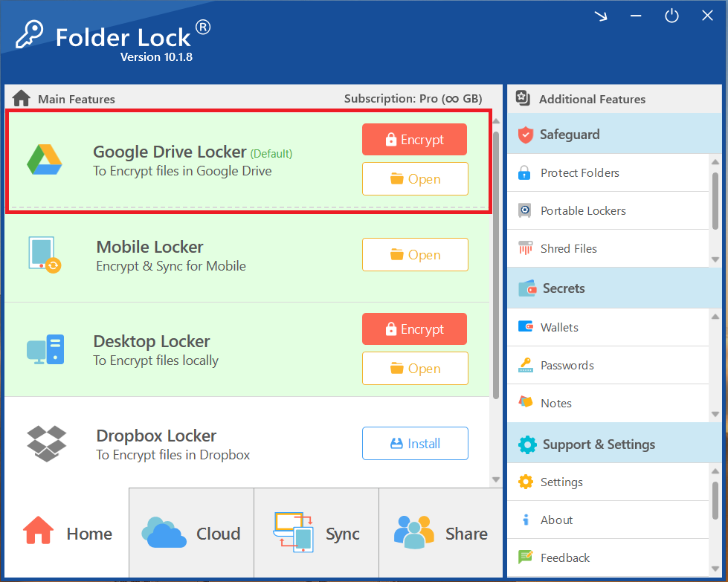Select Notes label
Viewport: 728px width, 582px height.
click(555, 404)
